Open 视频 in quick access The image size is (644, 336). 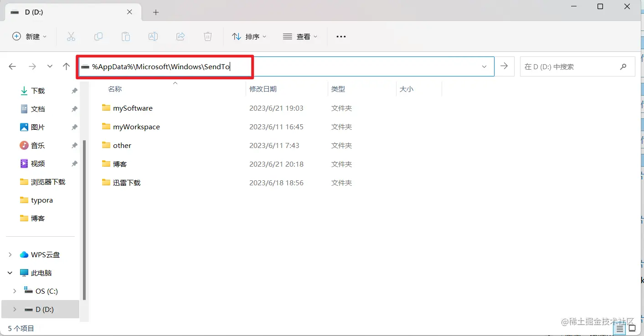[x=38, y=164]
